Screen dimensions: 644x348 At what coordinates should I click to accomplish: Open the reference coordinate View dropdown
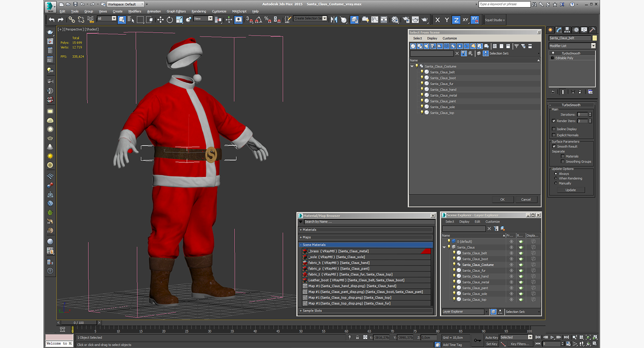[x=203, y=19]
